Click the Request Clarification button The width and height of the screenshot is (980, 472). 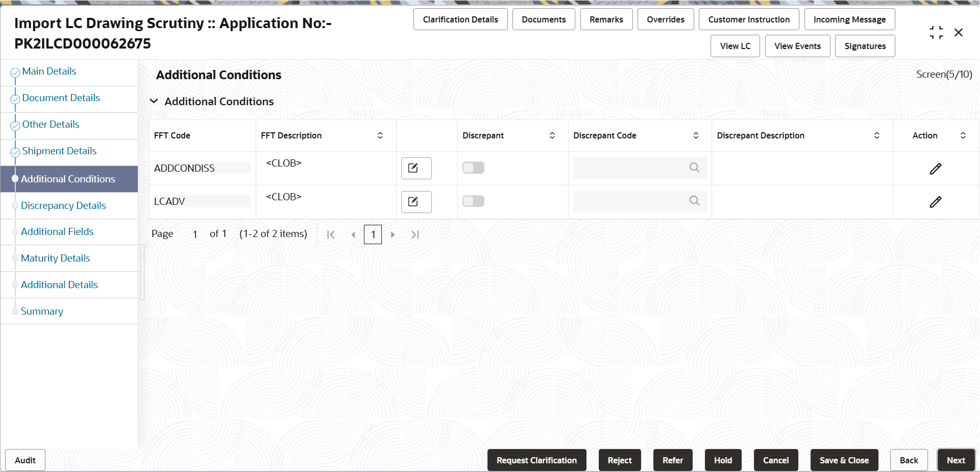coord(536,460)
